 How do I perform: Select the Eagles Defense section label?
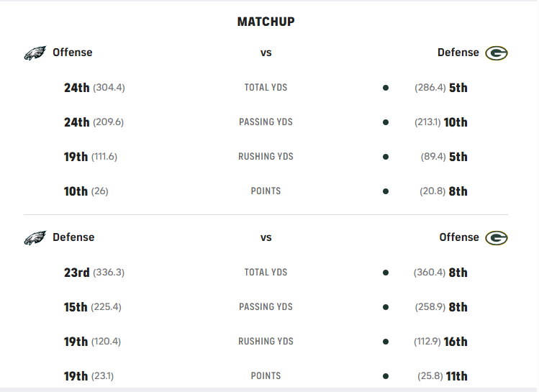point(73,237)
